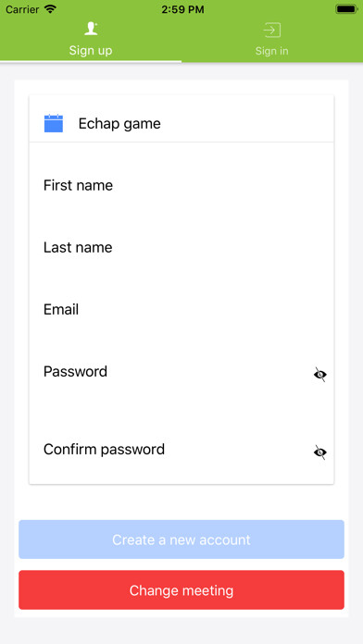This screenshot has width=363, height=644.
Task: Click the blue calendar icon
Action: tap(54, 123)
